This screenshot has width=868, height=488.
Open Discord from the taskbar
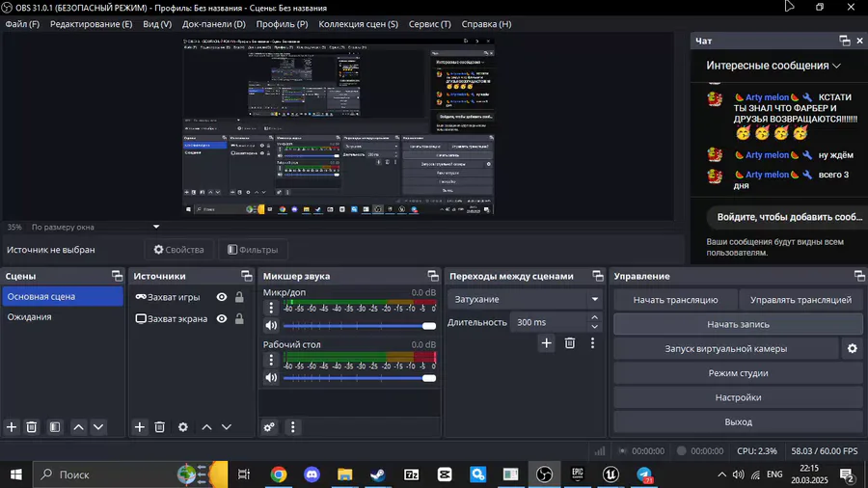click(312, 474)
